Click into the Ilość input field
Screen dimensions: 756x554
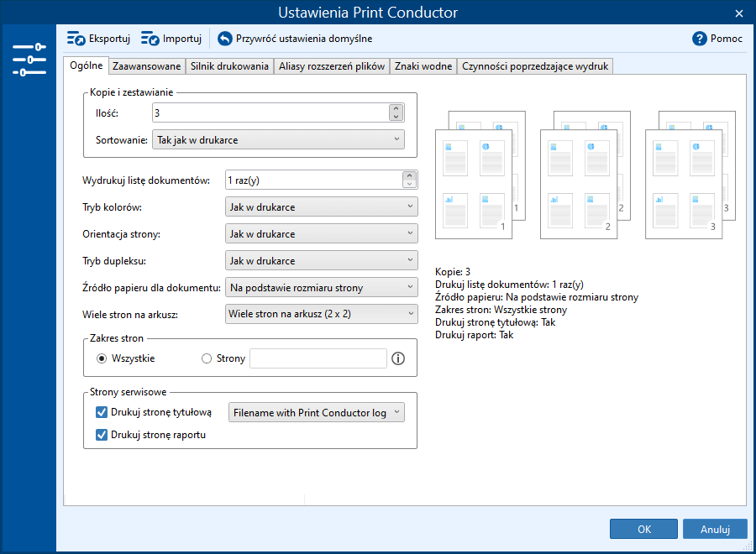coord(271,112)
